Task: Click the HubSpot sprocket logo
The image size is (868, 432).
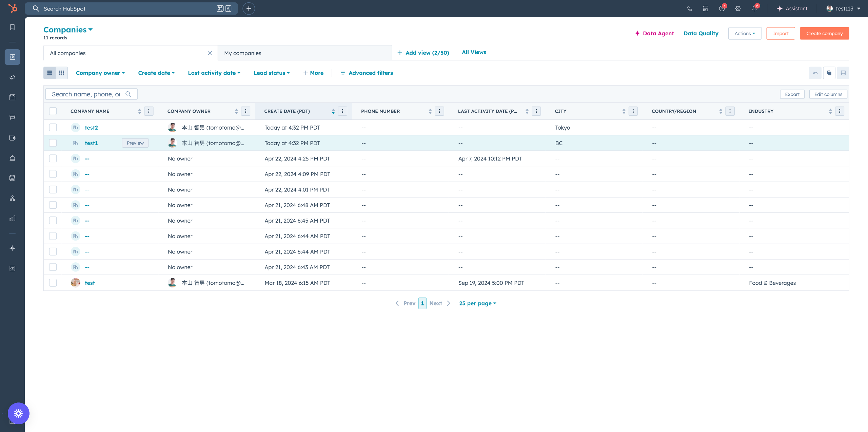Action: (13, 8)
